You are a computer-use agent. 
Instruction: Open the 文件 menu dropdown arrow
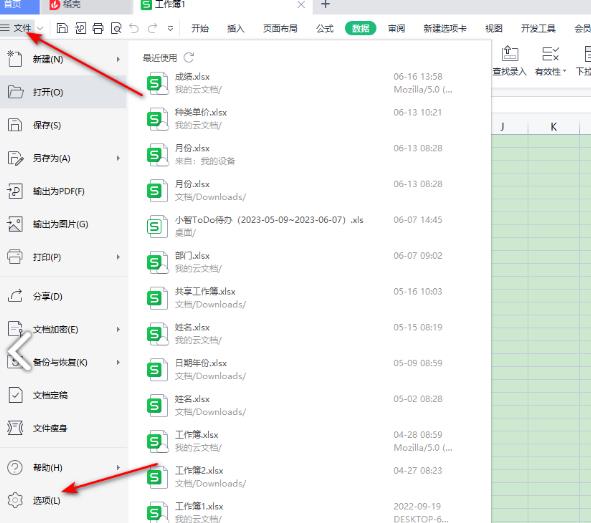[40, 28]
